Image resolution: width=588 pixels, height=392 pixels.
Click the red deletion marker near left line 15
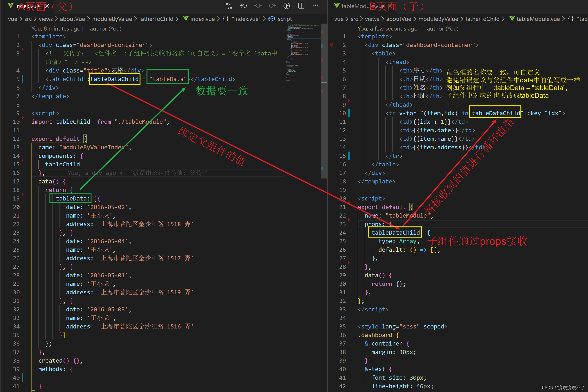23,160
